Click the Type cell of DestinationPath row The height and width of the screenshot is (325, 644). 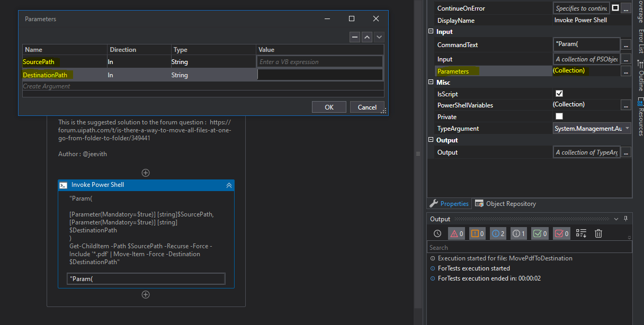[x=213, y=75]
